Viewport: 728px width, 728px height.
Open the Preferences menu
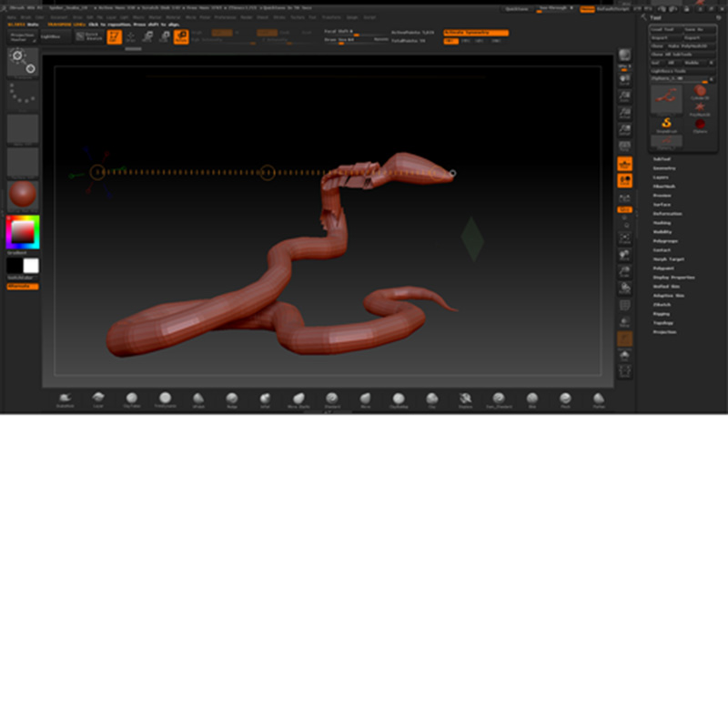[225, 17]
